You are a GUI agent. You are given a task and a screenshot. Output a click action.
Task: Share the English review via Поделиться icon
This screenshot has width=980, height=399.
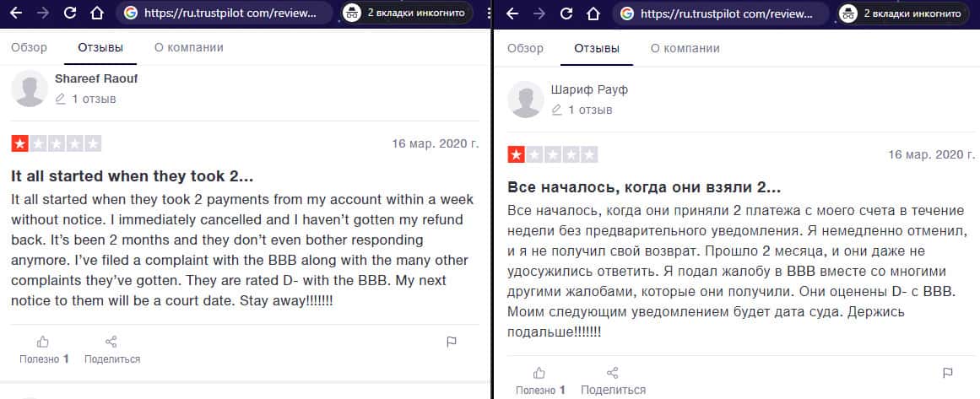[x=111, y=342]
